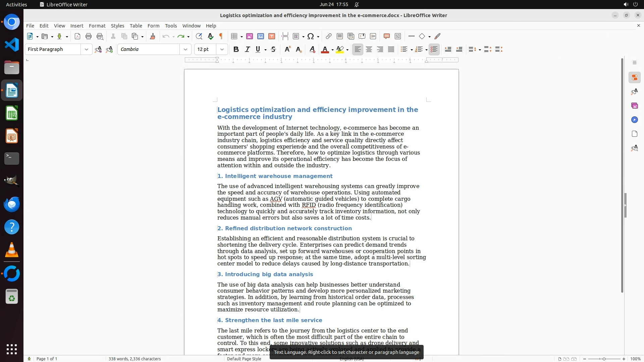Open the font size dropdown
Screen dimensions: 644x362
pyautogui.click(x=222, y=49)
